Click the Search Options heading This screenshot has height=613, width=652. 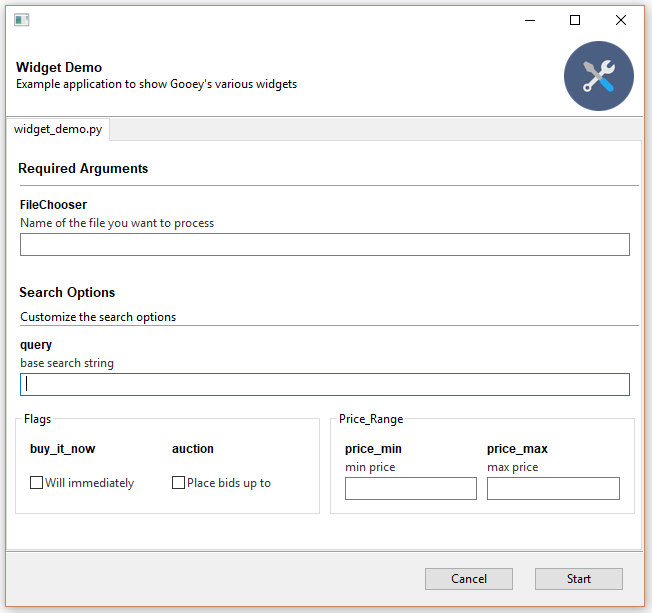[67, 293]
